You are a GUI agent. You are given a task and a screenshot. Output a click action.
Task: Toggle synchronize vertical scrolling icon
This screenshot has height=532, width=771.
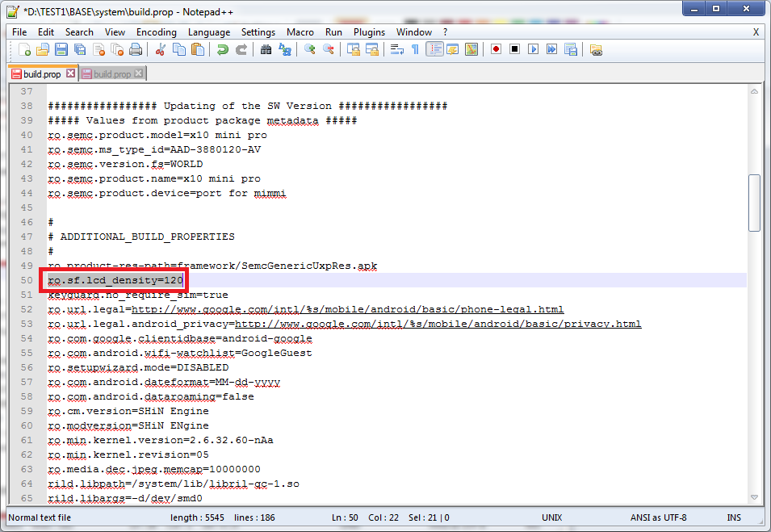[x=354, y=50]
